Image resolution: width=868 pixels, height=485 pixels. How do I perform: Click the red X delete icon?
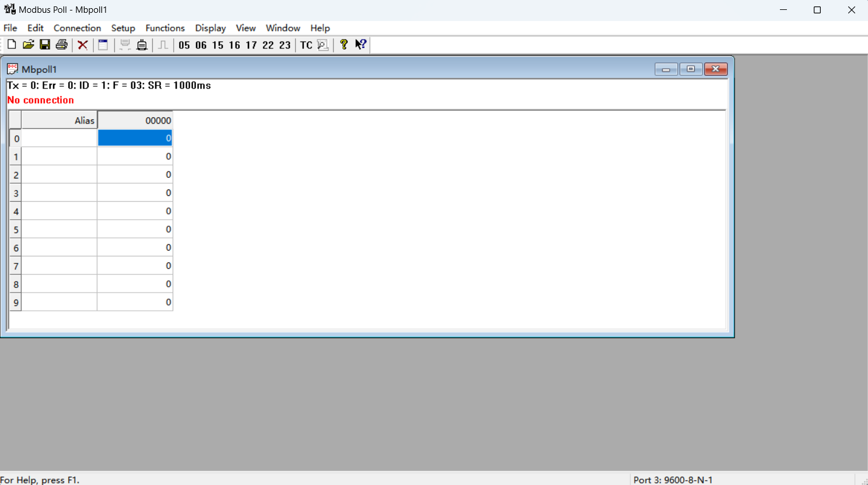click(83, 45)
